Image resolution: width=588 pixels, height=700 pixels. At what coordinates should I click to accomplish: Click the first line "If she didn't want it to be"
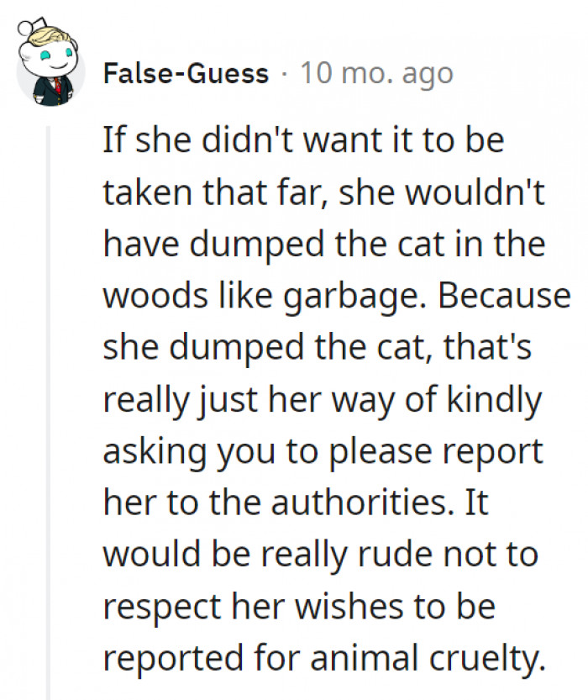click(303, 139)
